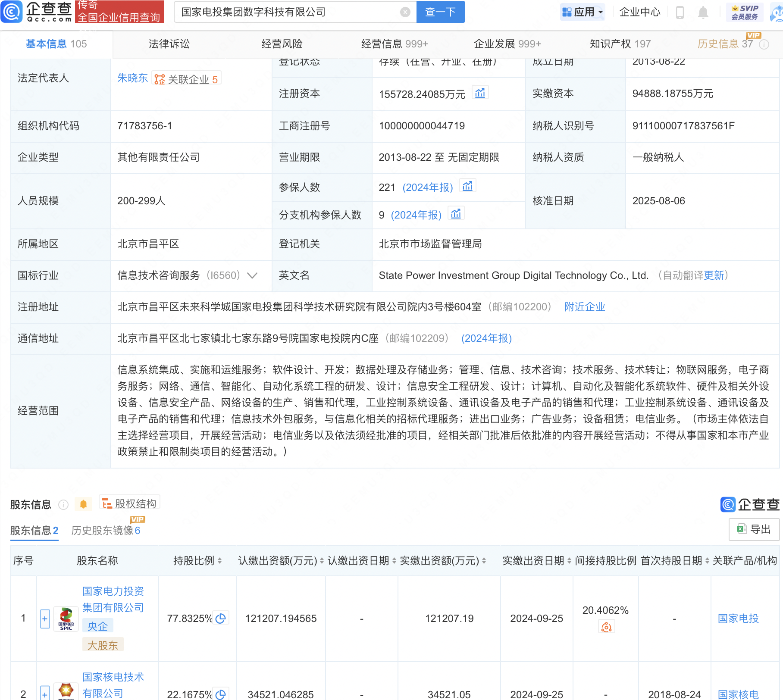Click pie chart icon next to 22.1675%
The width and height of the screenshot is (783, 700).
[221, 694]
